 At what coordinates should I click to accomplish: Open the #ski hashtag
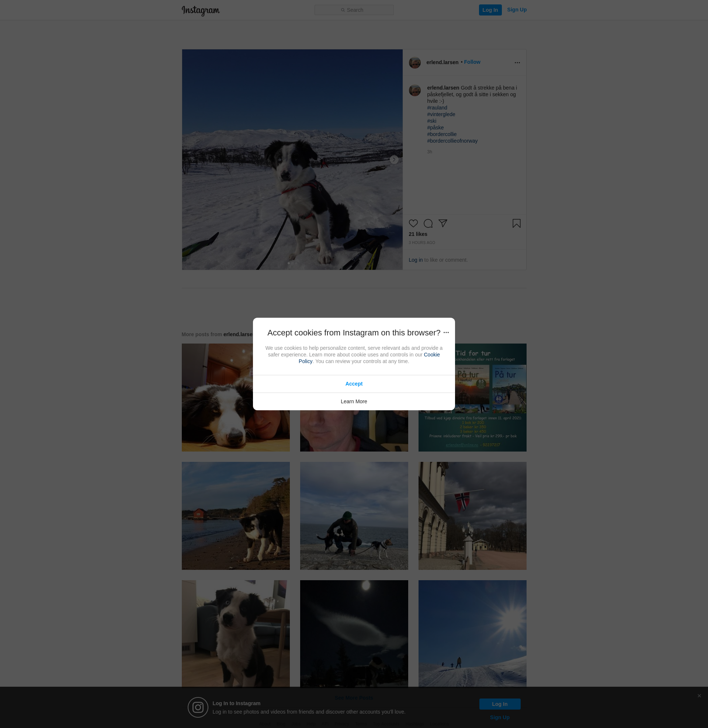tap(431, 121)
